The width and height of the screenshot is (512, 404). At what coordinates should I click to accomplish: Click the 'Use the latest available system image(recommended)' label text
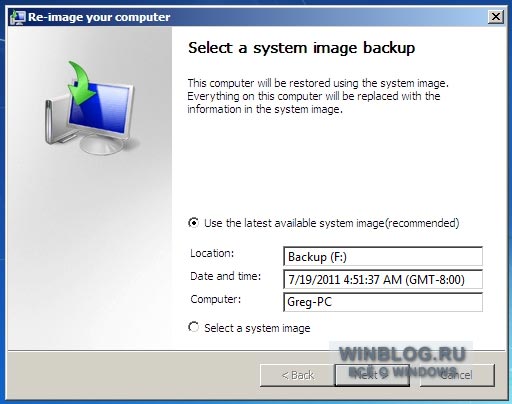tap(332, 223)
